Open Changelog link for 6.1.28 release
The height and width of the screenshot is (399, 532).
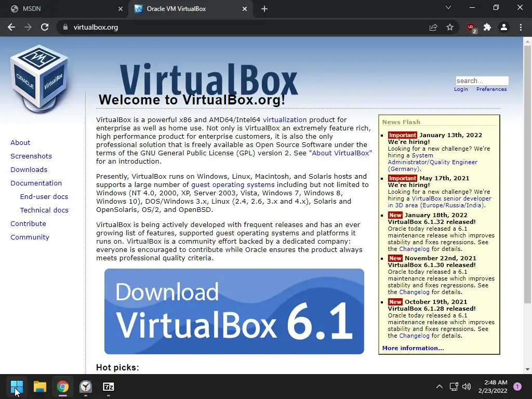pyautogui.click(x=414, y=336)
